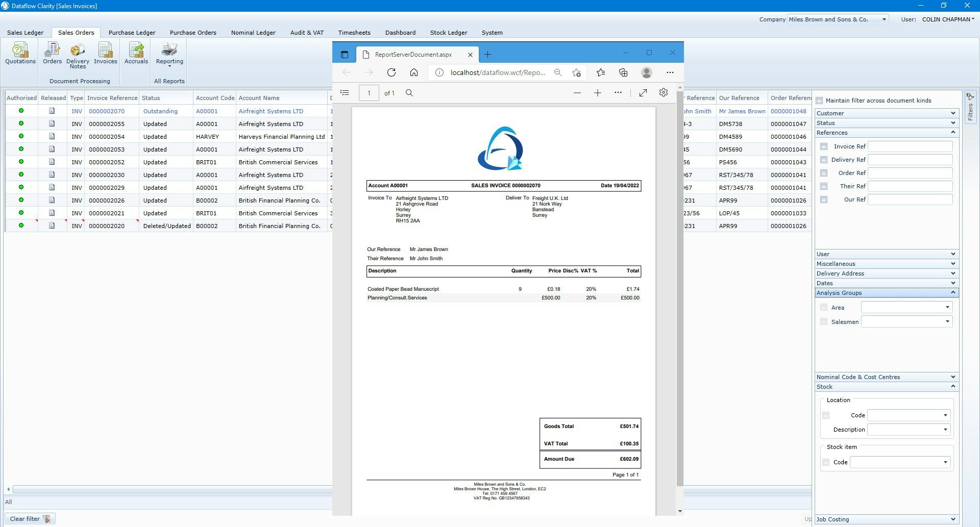Screen dimensions: 980x527
Task: Open Accruals from the ribbon
Action: (x=136, y=54)
